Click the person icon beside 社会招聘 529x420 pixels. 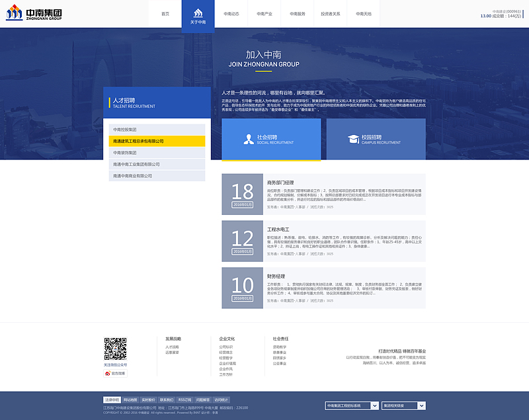249,140
